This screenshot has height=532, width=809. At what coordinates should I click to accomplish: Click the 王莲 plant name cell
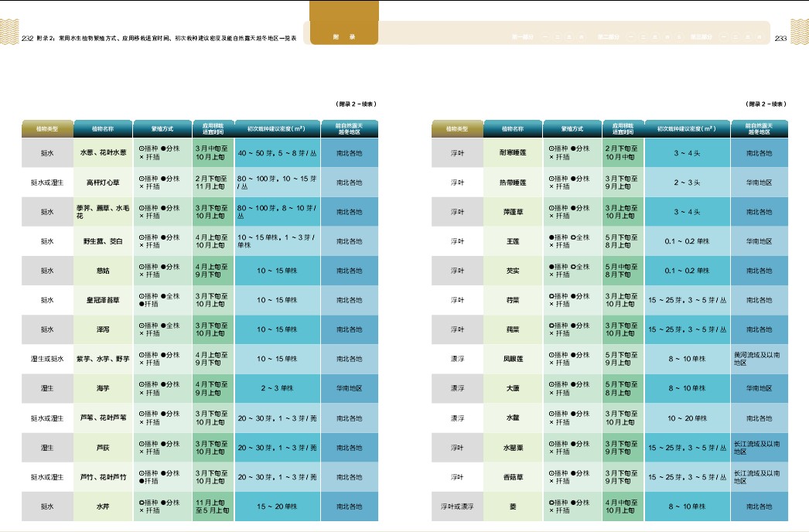[512, 241]
